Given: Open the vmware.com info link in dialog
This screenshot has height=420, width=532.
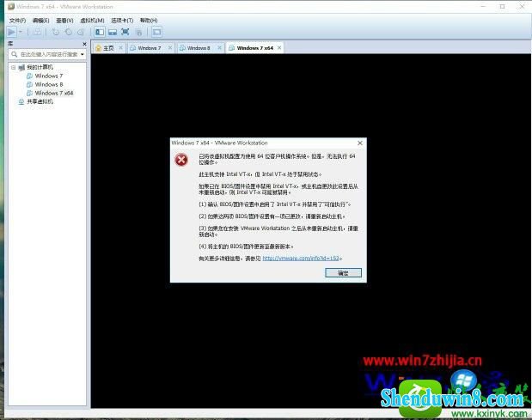Looking at the screenshot, I should 301,259.
